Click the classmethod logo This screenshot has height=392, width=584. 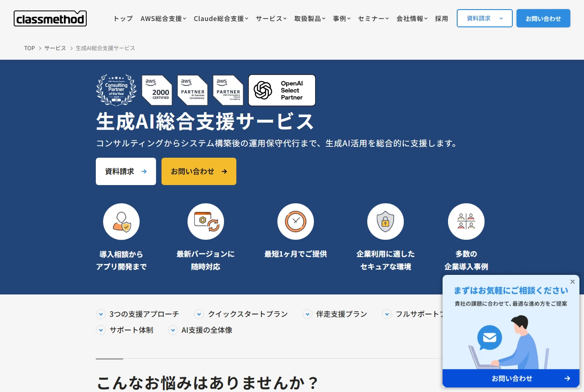pyautogui.click(x=50, y=18)
